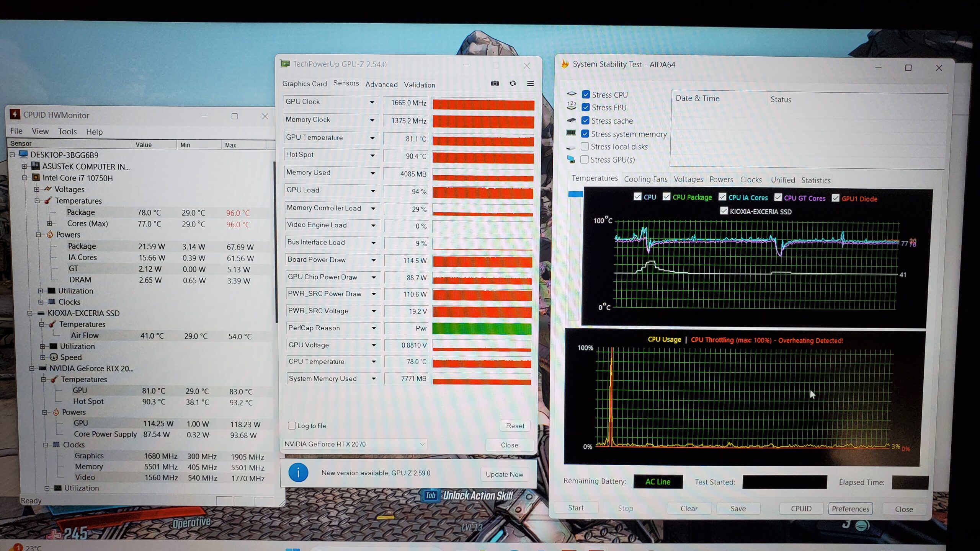
Task: Click the PerfCap Reason green bar
Action: 482,328
